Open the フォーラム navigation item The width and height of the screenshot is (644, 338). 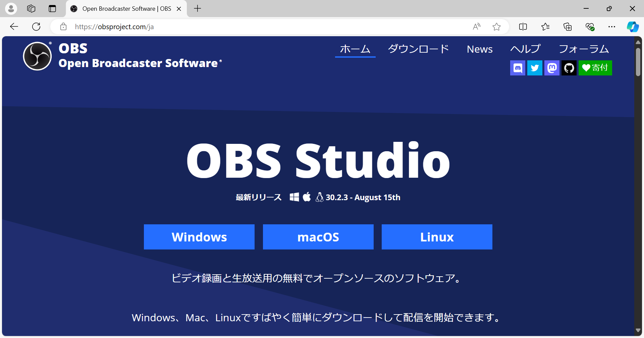click(584, 49)
